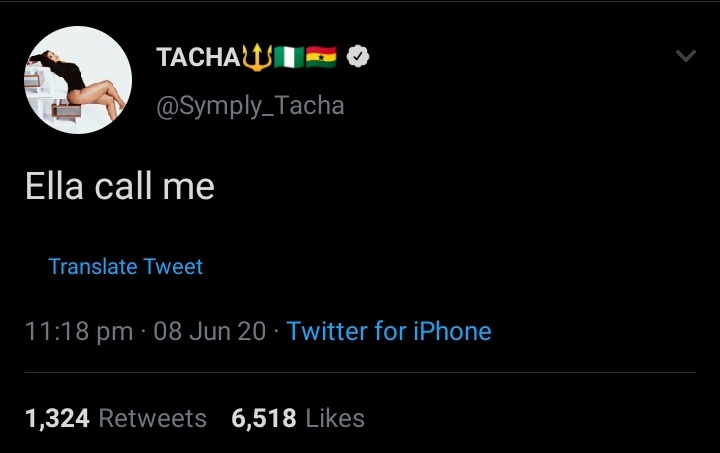This screenshot has width=720, height=453.
Task: Click the trident emoji beside TACHA
Action: pos(257,58)
